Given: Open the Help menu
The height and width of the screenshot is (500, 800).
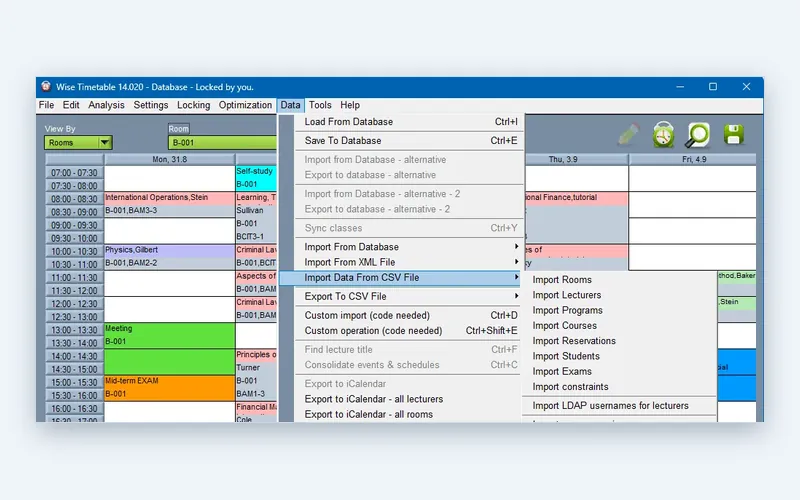Looking at the screenshot, I should point(350,105).
